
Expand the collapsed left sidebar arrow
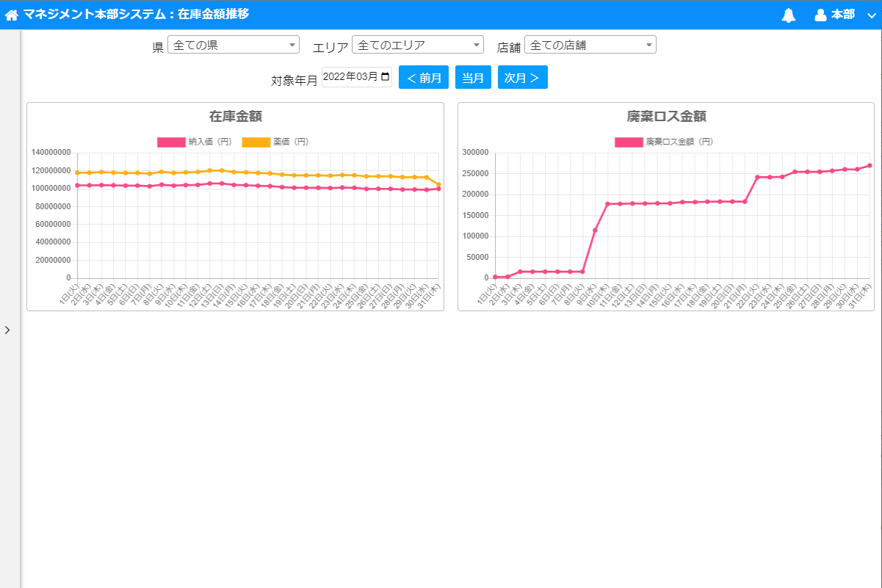pos(7,330)
